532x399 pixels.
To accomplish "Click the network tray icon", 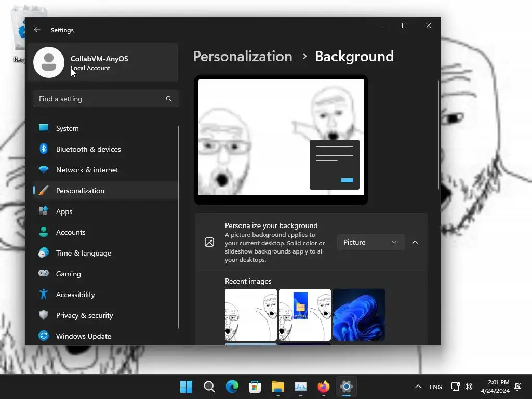I will [x=455, y=387].
